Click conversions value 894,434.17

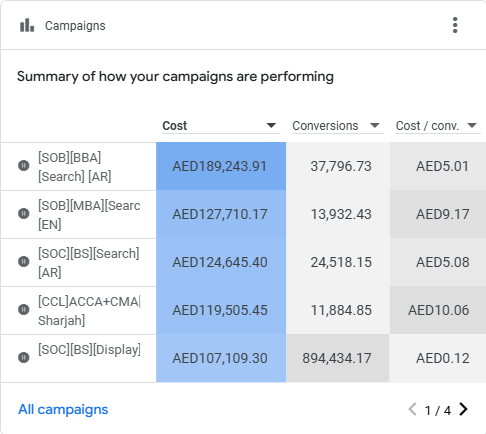coord(337,358)
